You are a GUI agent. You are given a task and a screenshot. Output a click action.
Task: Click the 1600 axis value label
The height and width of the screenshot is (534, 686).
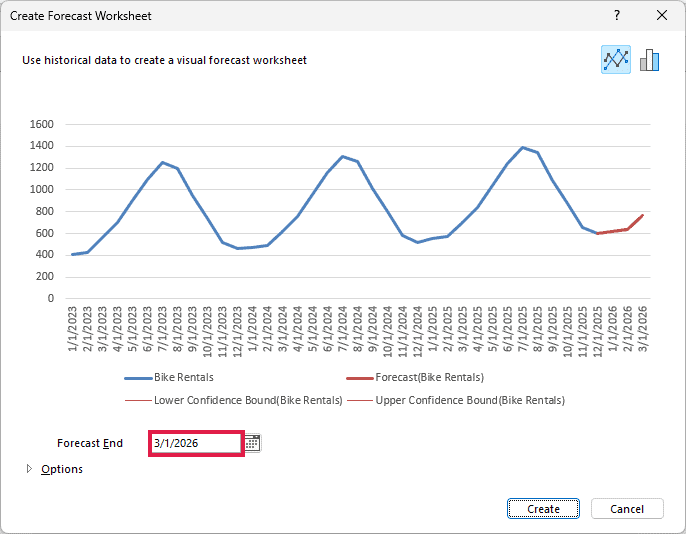coord(42,124)
